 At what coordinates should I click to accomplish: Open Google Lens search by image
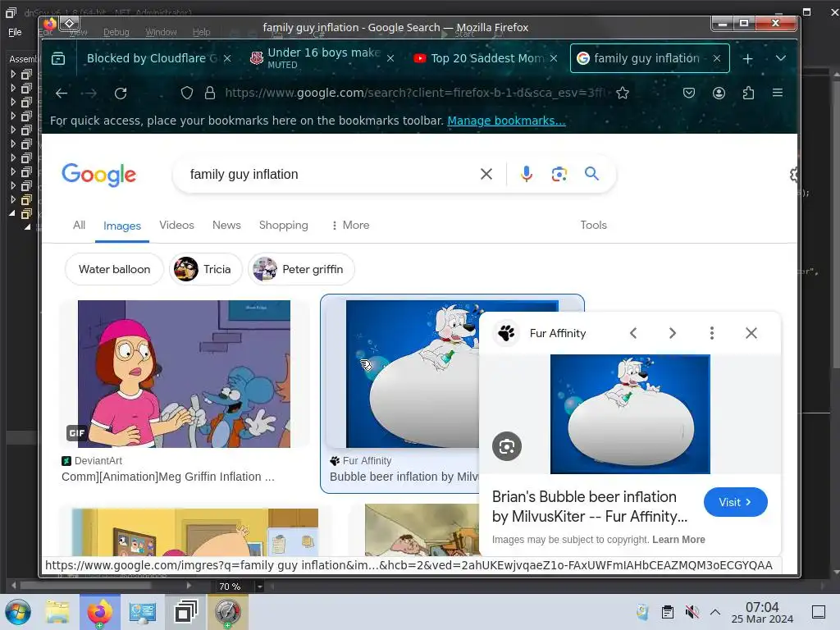pos(559,174)
